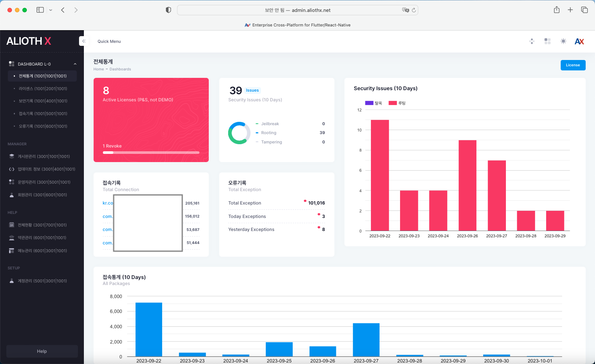Toggle the 탈옥 legend series
Screen dimensions: 595x364
coord(374,103)
